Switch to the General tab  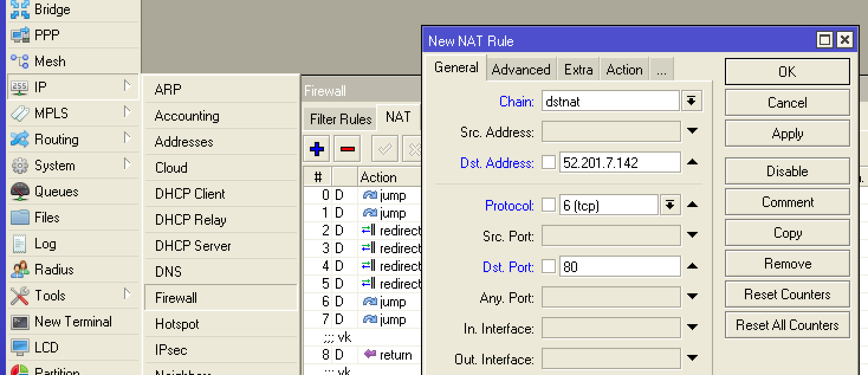(456, 68)
